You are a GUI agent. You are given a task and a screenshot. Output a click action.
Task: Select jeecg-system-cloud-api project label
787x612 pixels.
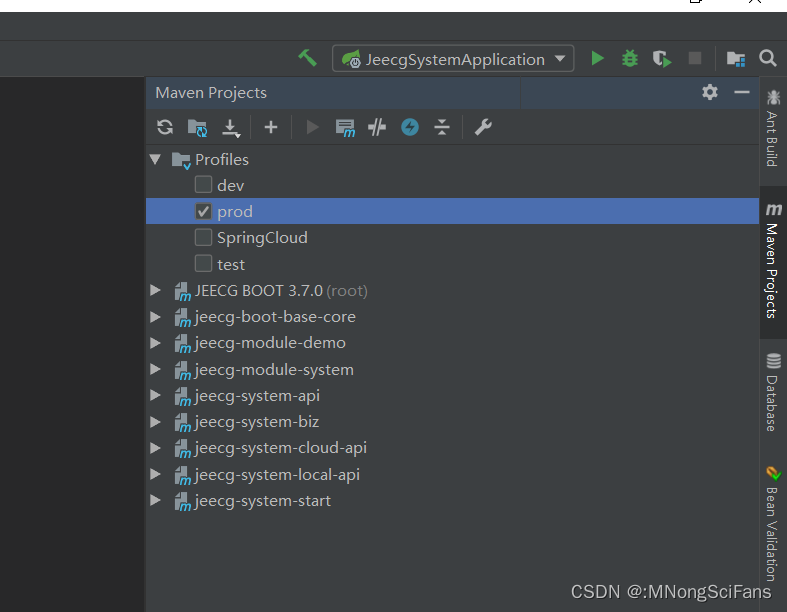tap(281, 448)
